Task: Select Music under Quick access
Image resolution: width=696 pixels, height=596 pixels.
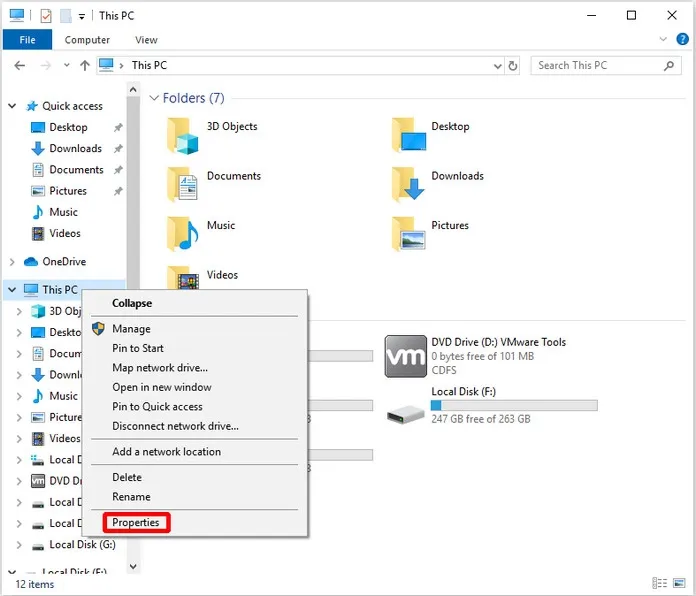Action: click(x=63, y=212)
